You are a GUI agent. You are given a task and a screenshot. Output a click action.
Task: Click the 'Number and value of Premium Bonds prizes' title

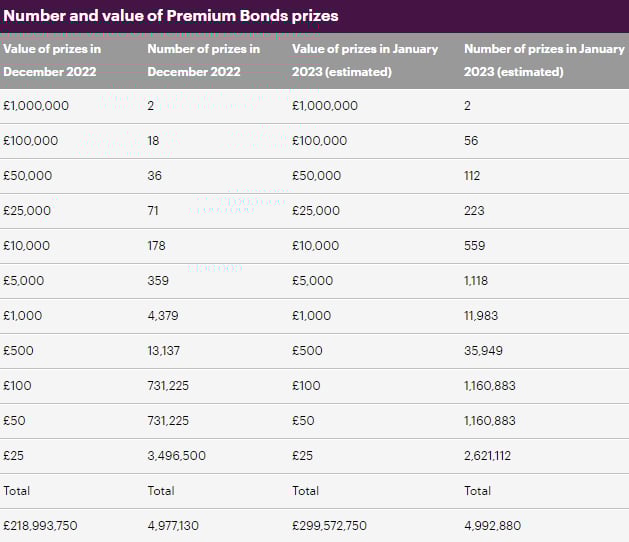click(x=171, y=15)
